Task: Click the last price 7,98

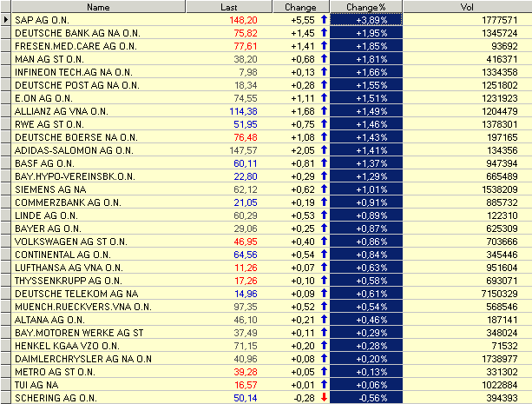Action: [248, 72]
